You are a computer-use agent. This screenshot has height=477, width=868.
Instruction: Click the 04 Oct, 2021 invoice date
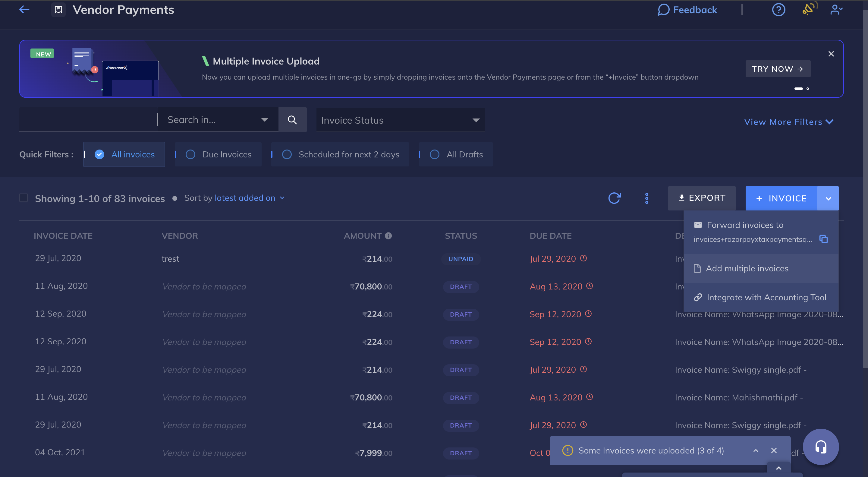60,452
